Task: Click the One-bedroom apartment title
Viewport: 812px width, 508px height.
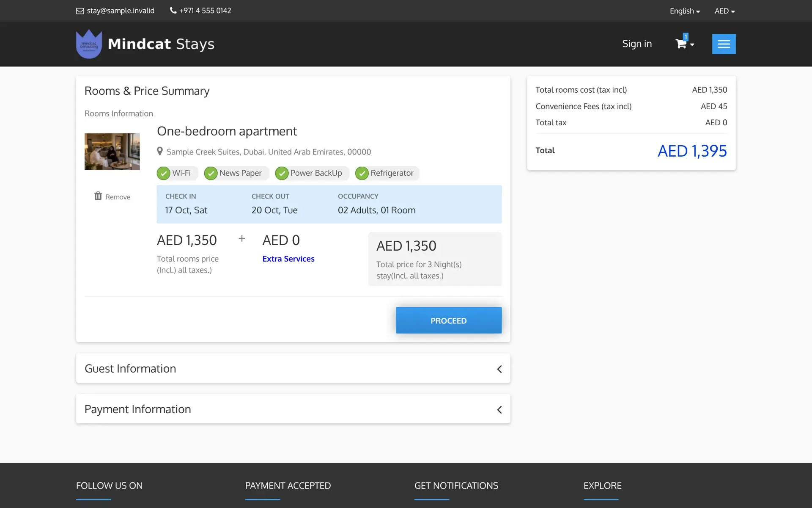Action: point(227,131)
